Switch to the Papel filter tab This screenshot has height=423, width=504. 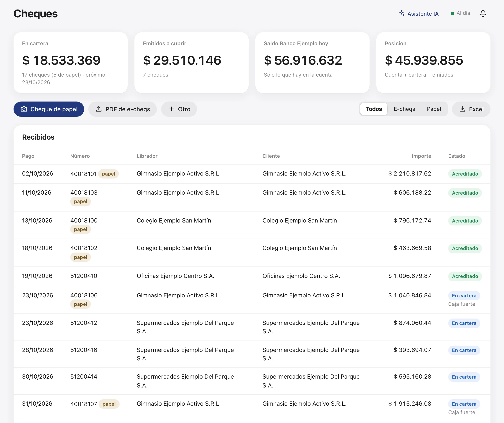(434, 109)
